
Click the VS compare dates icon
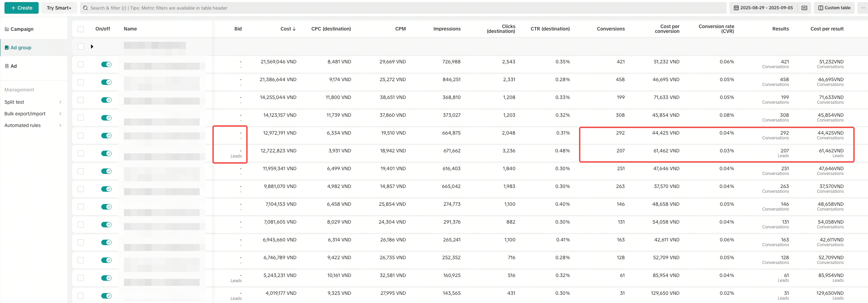(x=804, y=8)
